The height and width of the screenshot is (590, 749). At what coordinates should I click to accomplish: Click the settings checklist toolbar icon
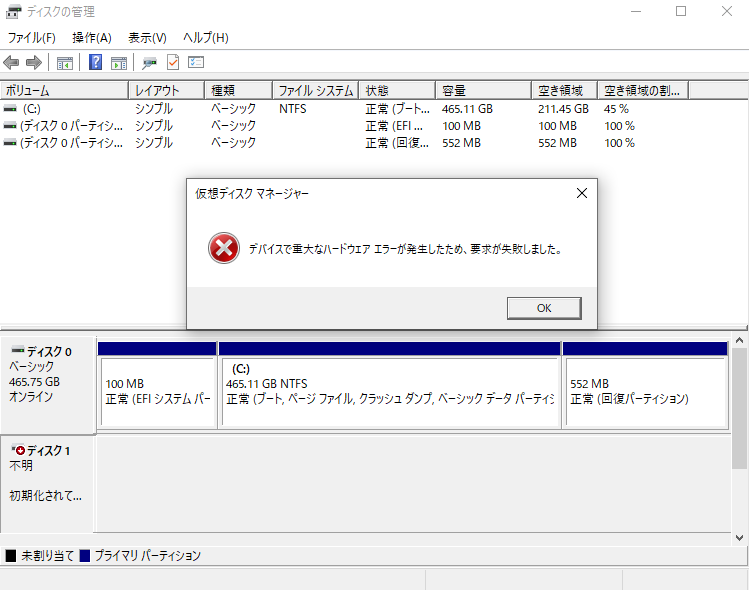tap(196, 62)
